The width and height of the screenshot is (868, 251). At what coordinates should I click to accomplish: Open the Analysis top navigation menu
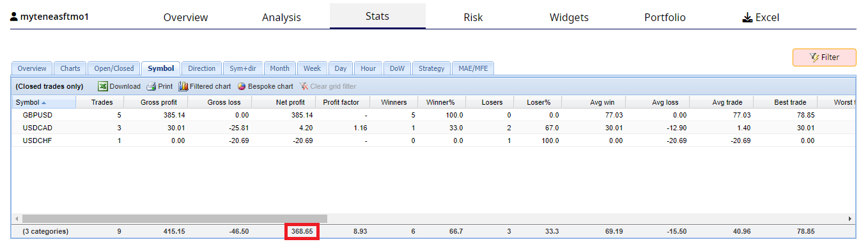[x=281, y=17]
